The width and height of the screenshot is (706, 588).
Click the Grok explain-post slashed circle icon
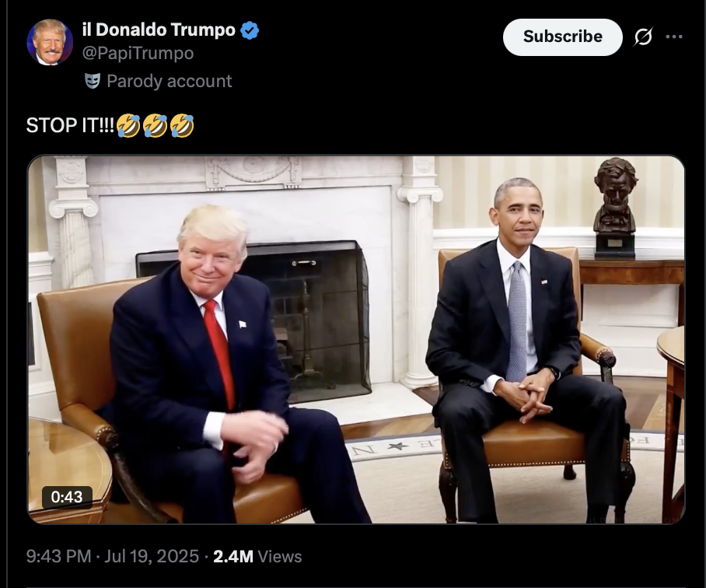643,37
